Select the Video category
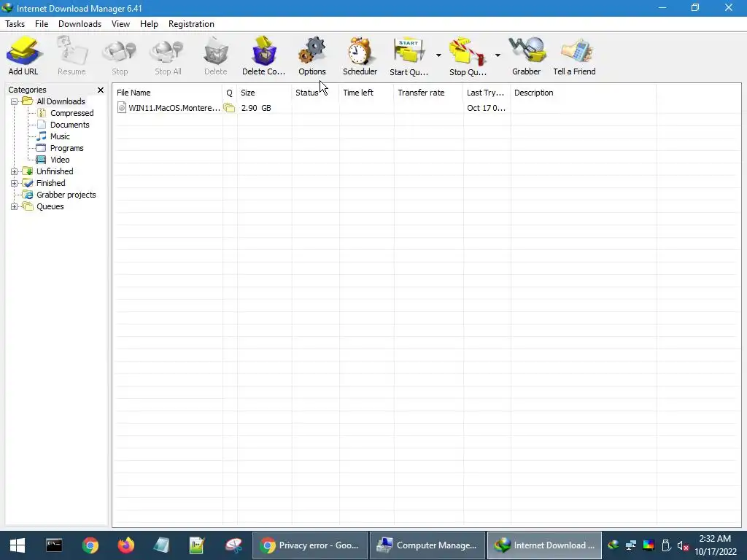The image size is (747, 560). [x=60, y=160]
